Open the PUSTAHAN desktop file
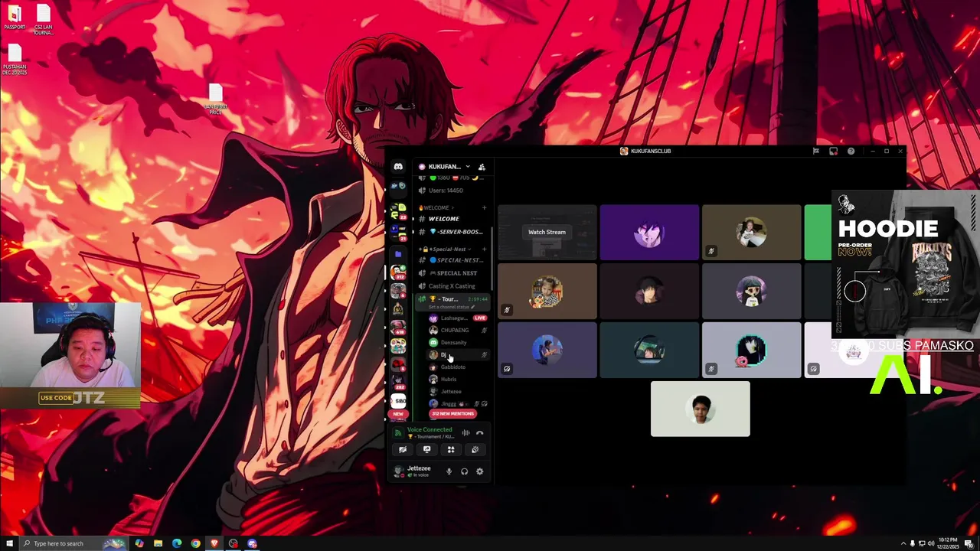The height and width of the screenshot is (551, 980). [x=15, y=60]
